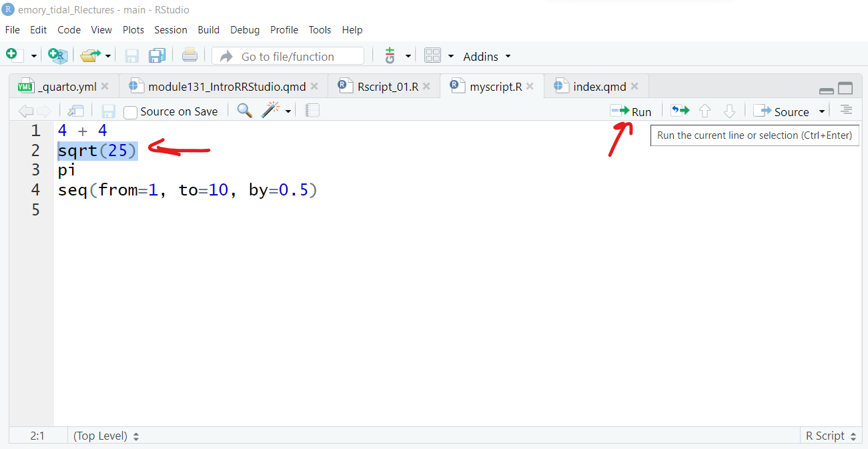868x449 pixels.
Task: Open the Source button dropdown arrow
Action: 822,111
